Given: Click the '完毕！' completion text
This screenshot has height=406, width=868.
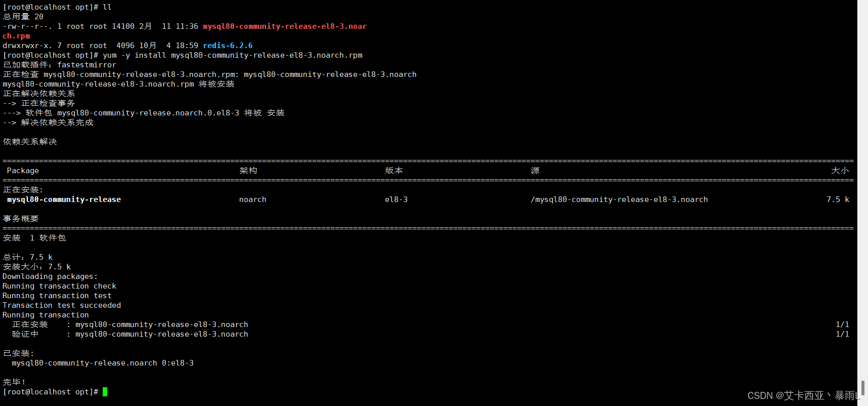Looking at the screenshot, I should point(14,382).
